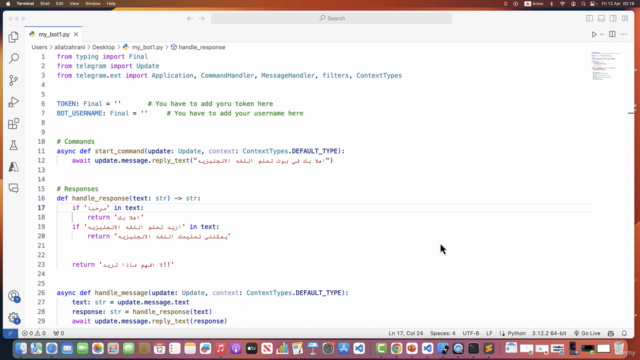Open Finder in the Dock
The width and height of the screenshot is (640, 360).
point(21,348)
